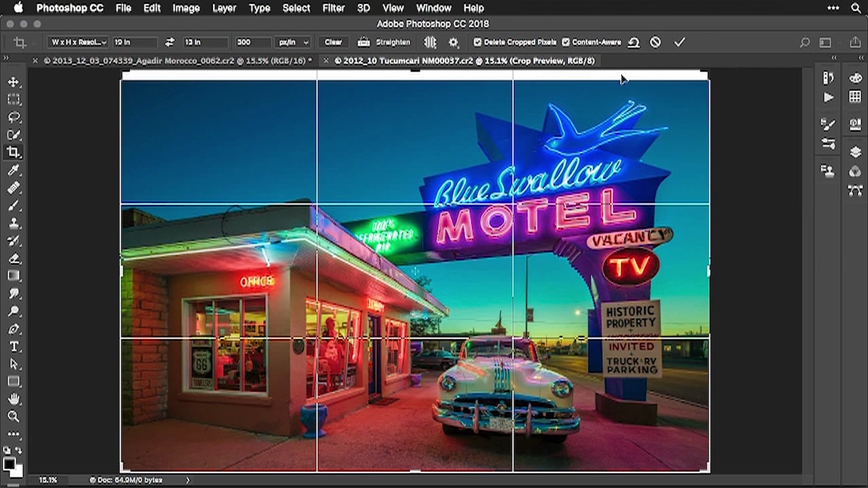
Task: Open additional crop settings gear
Action: click(x=454, y=42)
